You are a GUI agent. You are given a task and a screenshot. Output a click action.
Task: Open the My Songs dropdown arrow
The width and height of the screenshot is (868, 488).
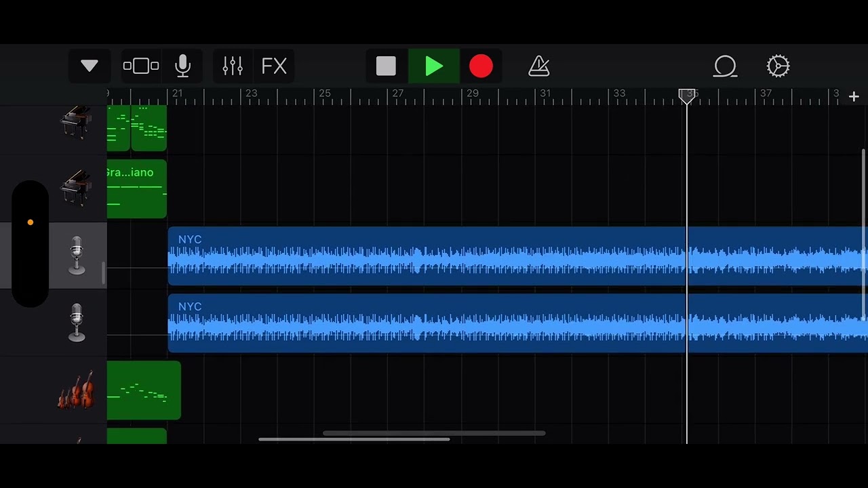coord(90,66)
